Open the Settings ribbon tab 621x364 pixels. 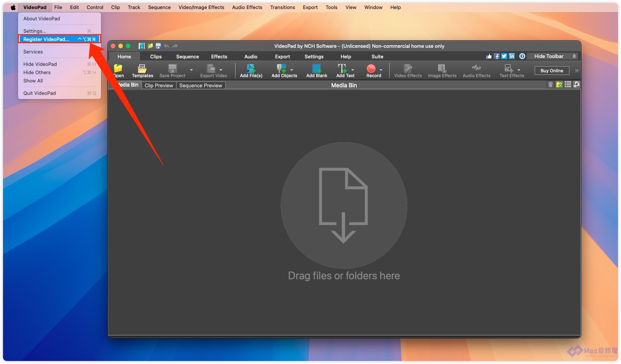tap(314, 56)
